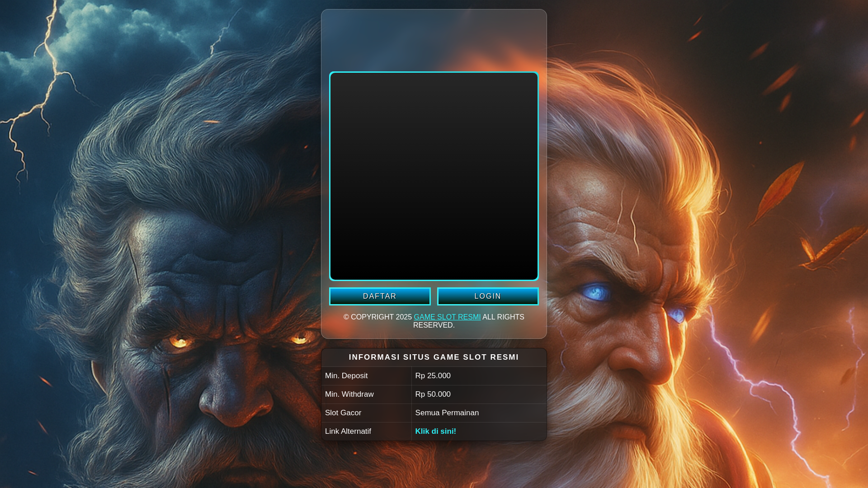This screenshot has width=868, height=488.
Task: Click the INFORMASI SITUS GAME SLOT RESMI header
Action: 434,357
